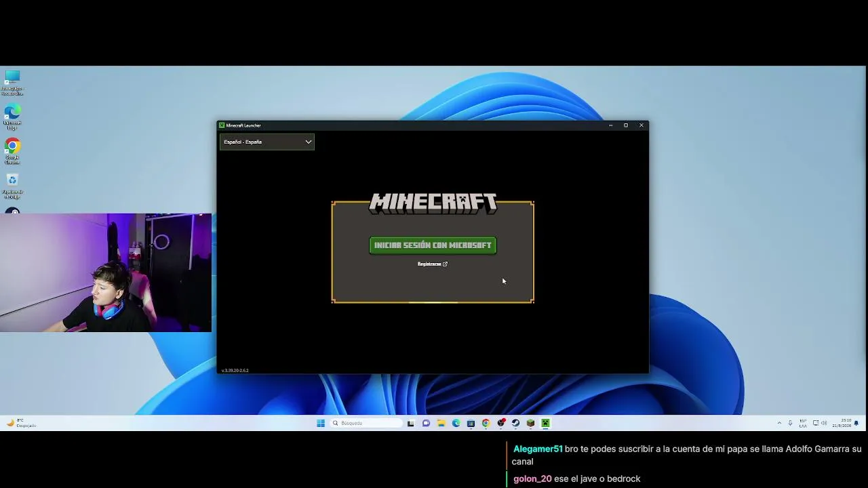The height and width of the screenshot is (488, 868).
Task: Open the weather widget on the taskbar
Action: (x=20, y=423)
